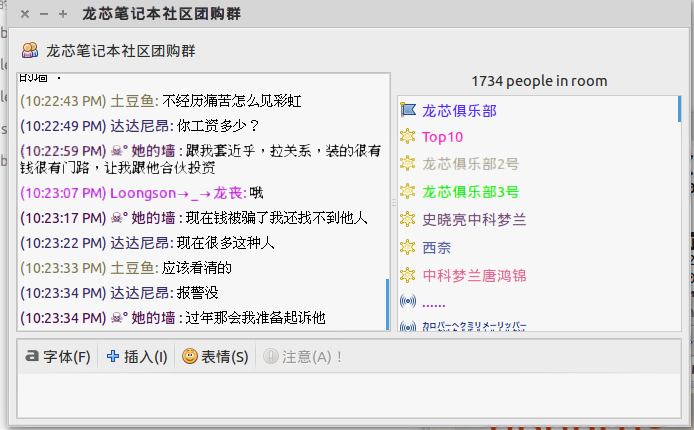Click timestamp (10:23:07 PM)
This screenshot has height=430, width=694.
coord(63,193)
